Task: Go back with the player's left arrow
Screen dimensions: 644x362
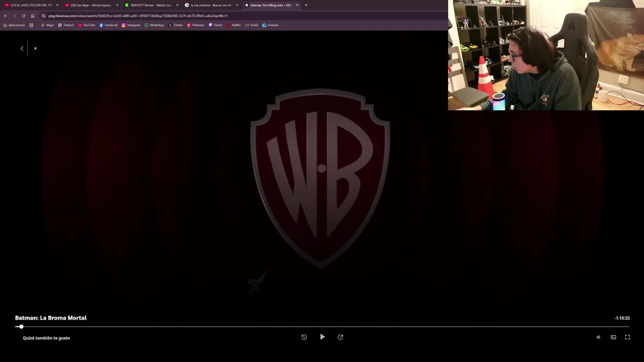Action: click(22, 48)
